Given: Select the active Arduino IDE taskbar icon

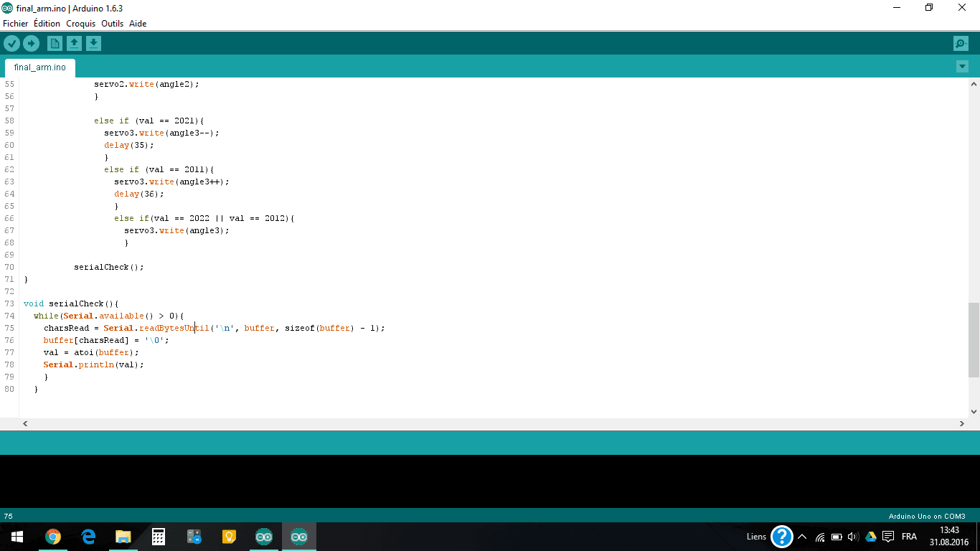Looking at the screenshot, I should click(x=298, y=536).
